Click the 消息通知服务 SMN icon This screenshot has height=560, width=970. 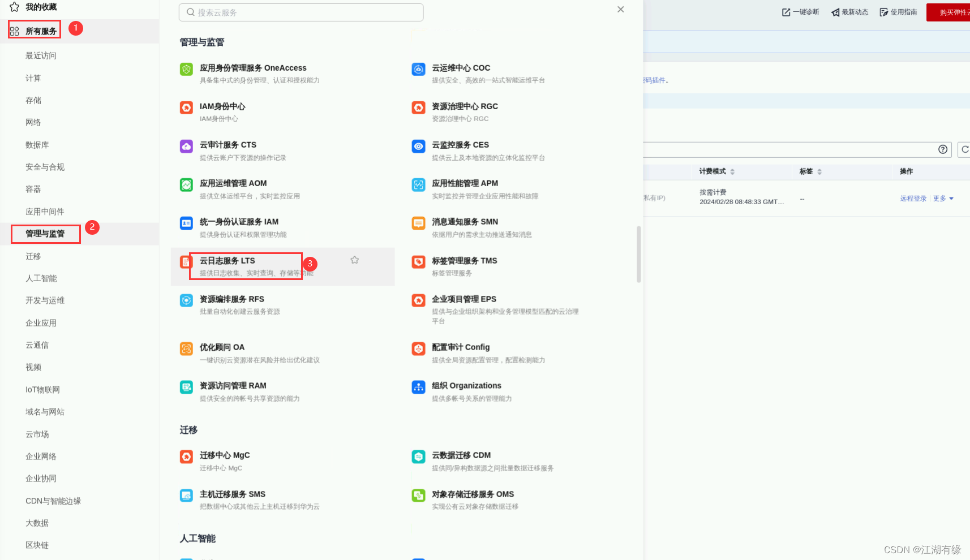[418, 223]
